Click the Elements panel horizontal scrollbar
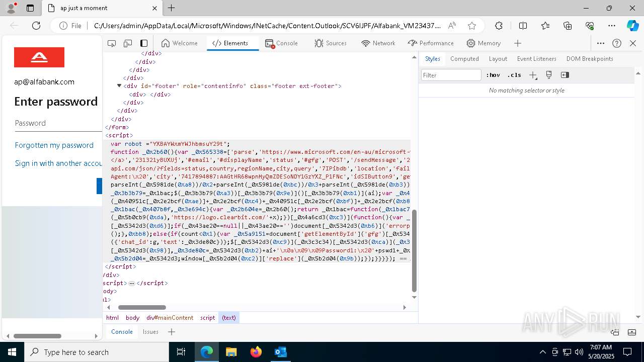The width and height of the screenshot is (644, 362). (142, 307)
